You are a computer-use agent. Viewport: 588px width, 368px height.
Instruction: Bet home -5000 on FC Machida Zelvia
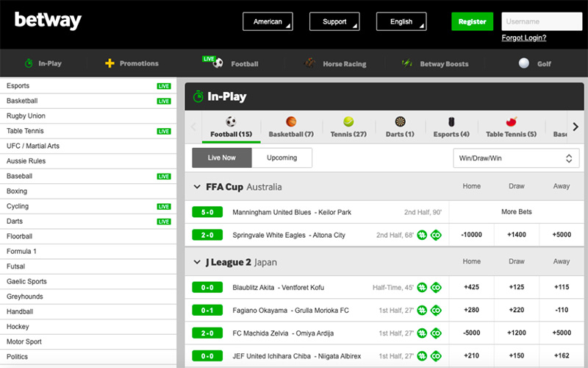pyautogui.click(x=471, y=333)
